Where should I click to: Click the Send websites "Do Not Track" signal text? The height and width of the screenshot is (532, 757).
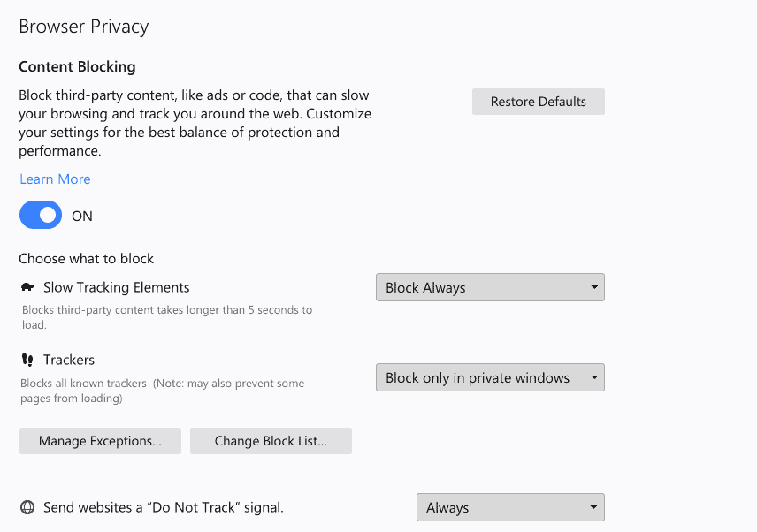point(164,507)
